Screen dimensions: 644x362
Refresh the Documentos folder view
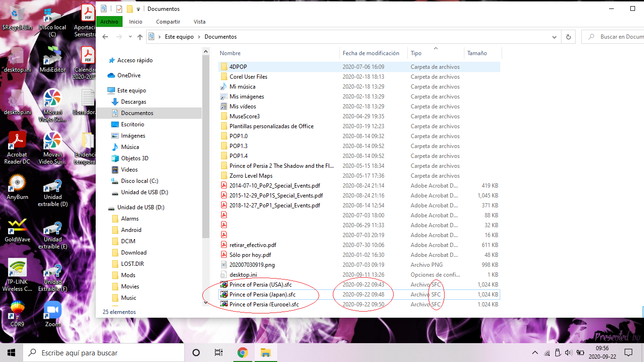tap(568, 37)
